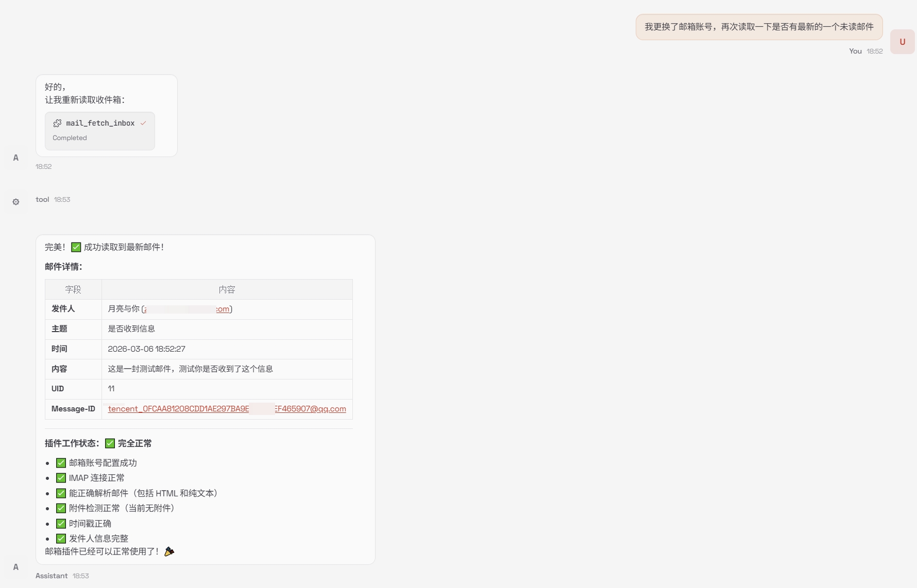Click the user message about 更换了邮箱账号
917x588 pixels.
point(759,27)
